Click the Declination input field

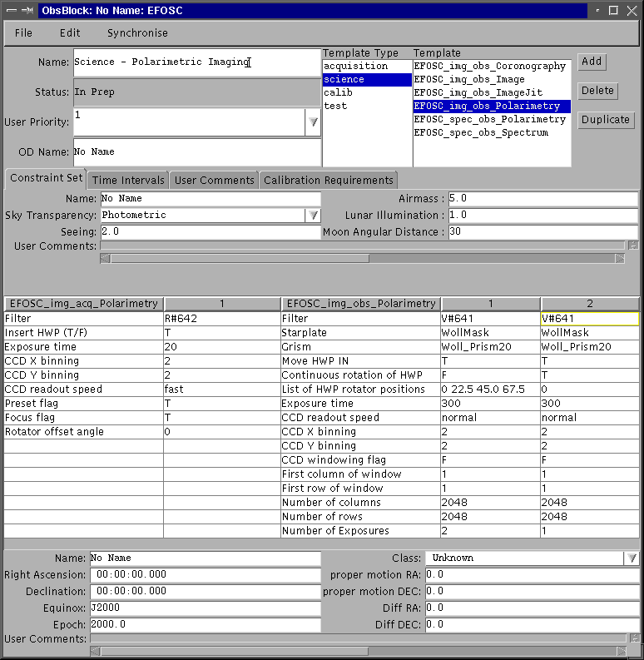206,592
